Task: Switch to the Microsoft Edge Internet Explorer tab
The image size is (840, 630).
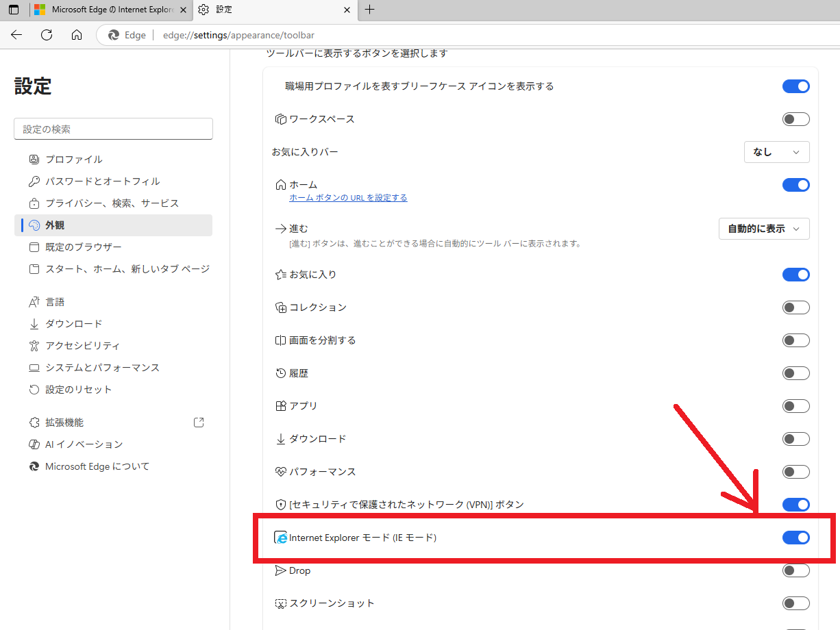Action: (x=110, y=10)
